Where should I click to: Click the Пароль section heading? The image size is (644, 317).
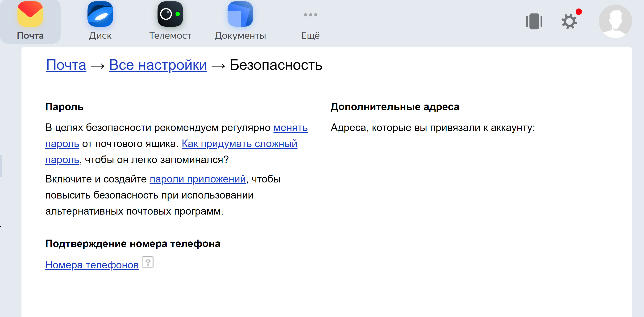[x=65, y=107]
